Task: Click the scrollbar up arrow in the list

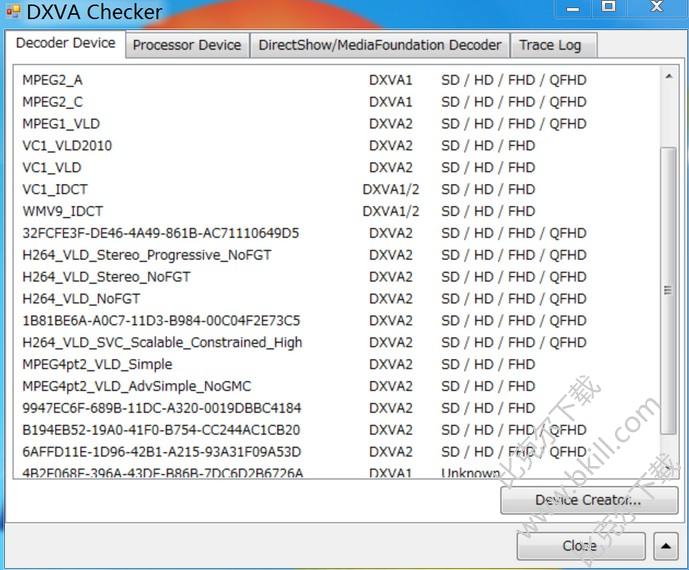Action: tap(668, 76)
